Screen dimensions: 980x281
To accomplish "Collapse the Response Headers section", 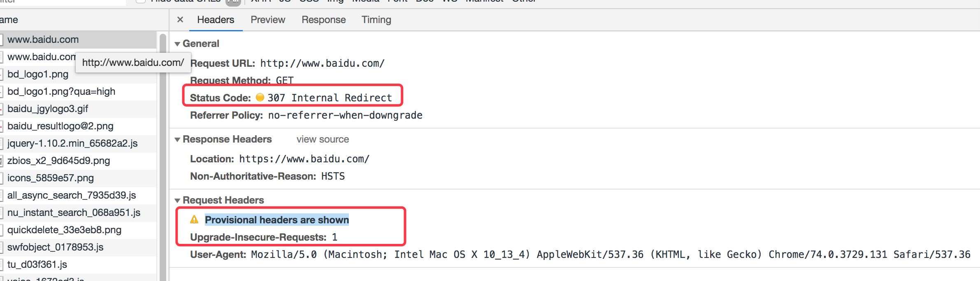I will click(x=177, y=139).
